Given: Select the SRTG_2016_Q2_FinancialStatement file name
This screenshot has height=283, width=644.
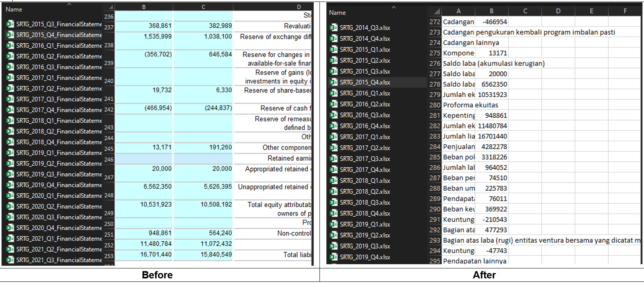Looking at the screenshot, I should (59, 56).
